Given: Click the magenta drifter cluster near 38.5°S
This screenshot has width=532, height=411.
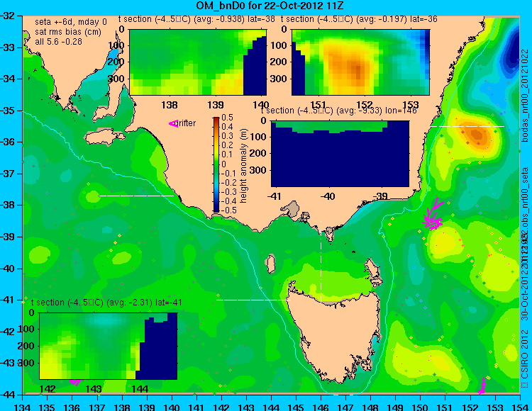Looking at the screenshot, I should [x=433, y=214].
